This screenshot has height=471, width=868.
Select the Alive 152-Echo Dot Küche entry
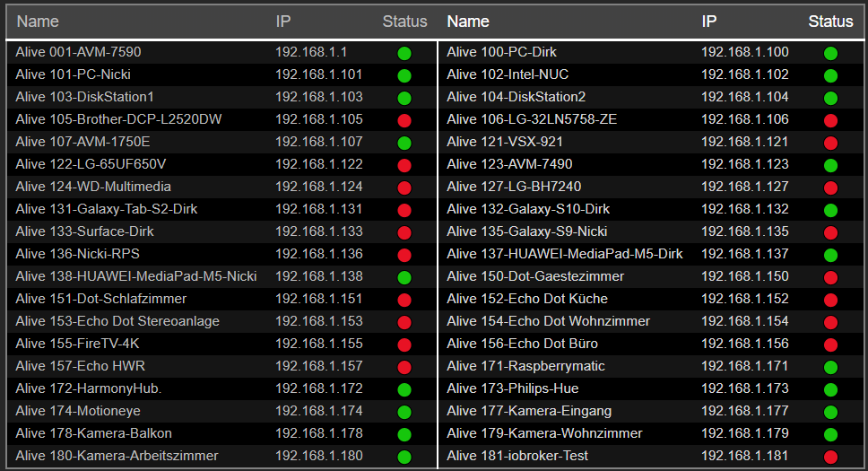(527, 299)
